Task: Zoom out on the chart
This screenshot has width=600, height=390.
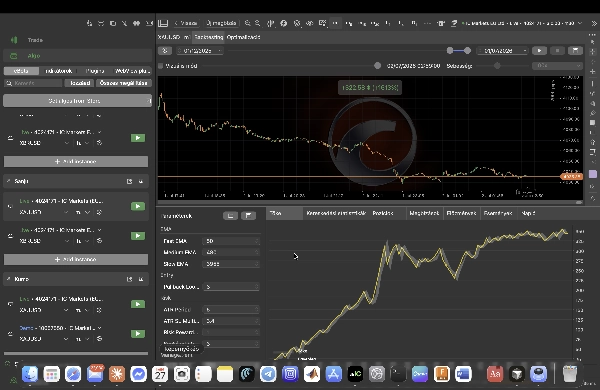Action: (x=258, y=23)
